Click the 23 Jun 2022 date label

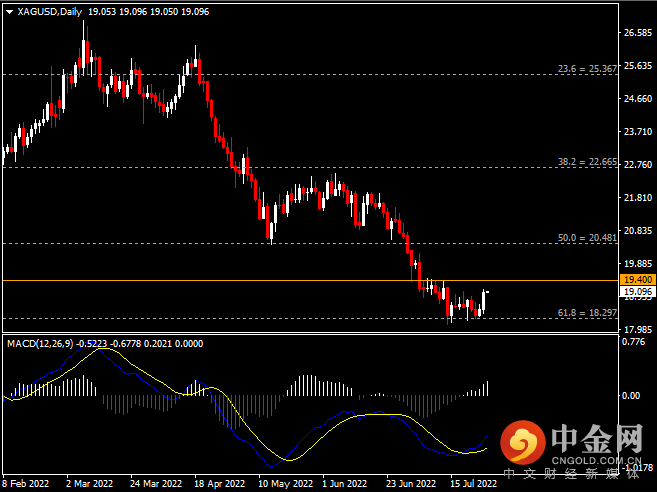pos(411,484)
